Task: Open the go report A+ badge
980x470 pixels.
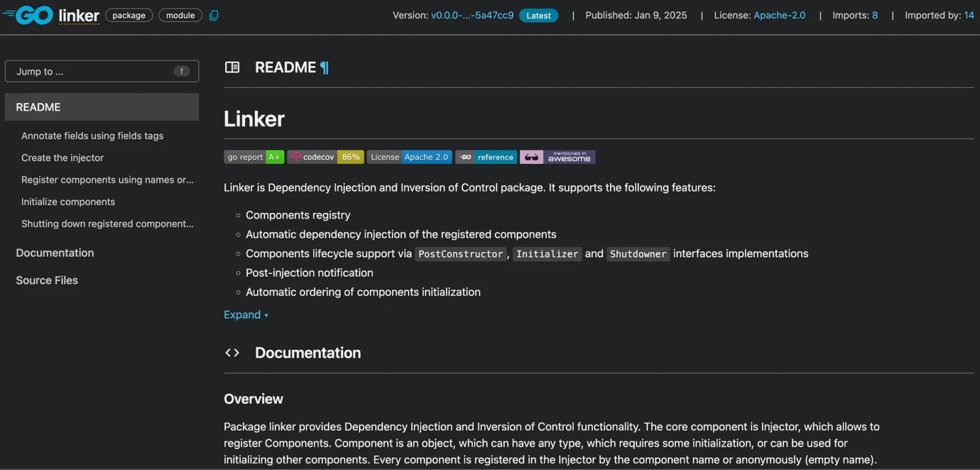Action: pos(254,157)
